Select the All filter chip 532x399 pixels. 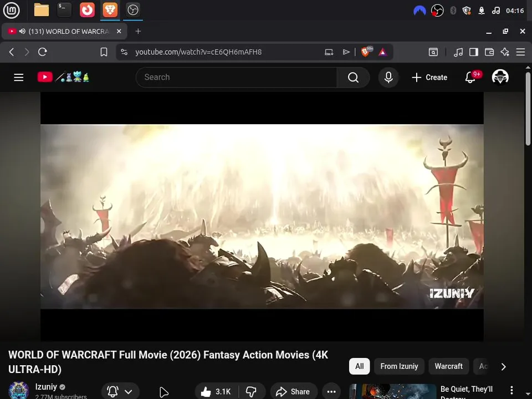pos(359,366)
